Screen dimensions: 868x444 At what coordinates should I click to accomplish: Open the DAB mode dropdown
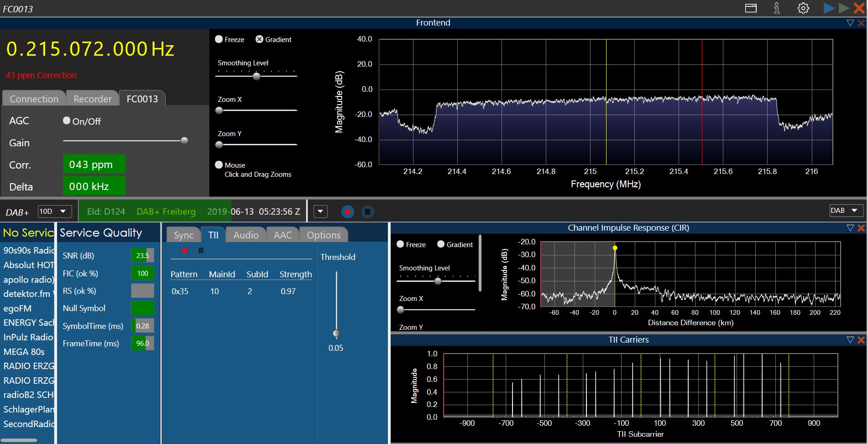coord(846,211)
